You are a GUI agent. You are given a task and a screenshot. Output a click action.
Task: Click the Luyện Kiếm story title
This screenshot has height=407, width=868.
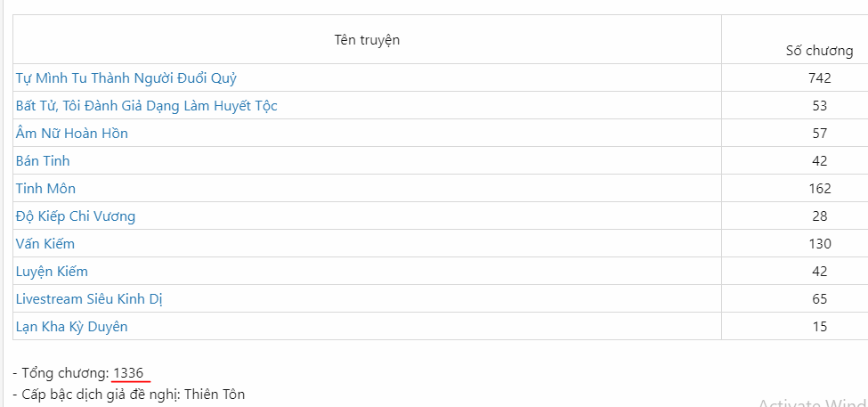tap(52, 272)
